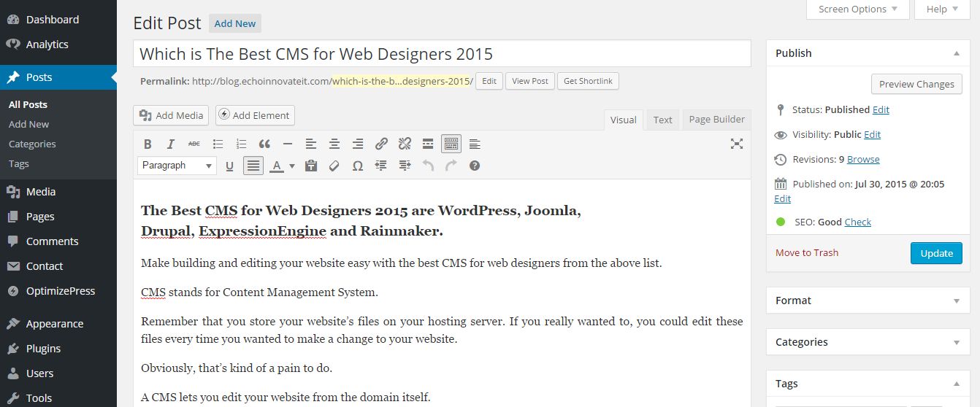Viewport: 980px width, 407px height.
Task: Open Analytics menu
Action: pyautogui.click(x=58, y=44)
